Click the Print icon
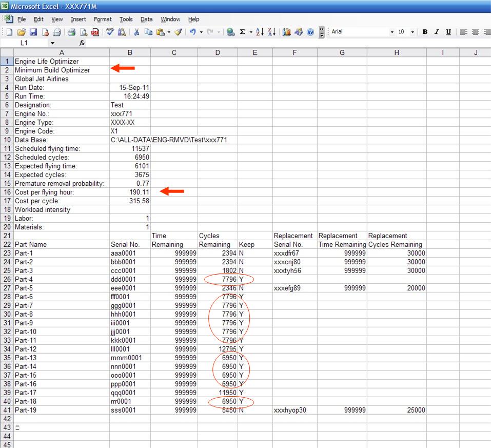 click(71, 32)
